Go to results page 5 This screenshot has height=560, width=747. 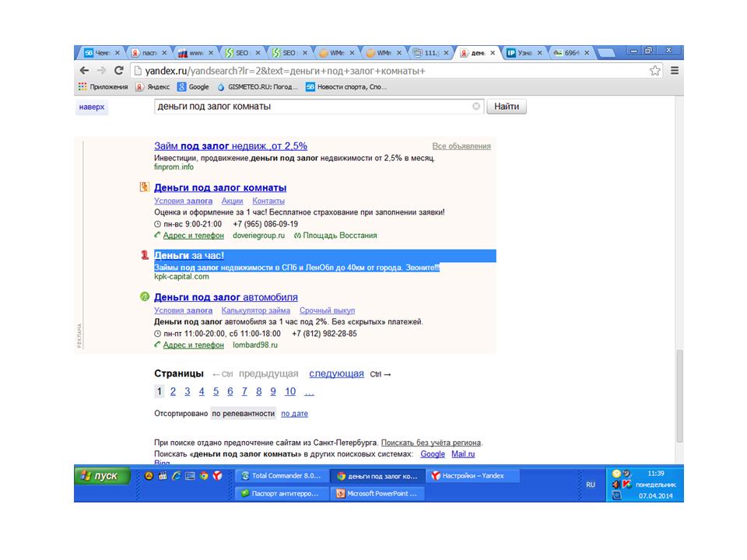pos(216,391)
